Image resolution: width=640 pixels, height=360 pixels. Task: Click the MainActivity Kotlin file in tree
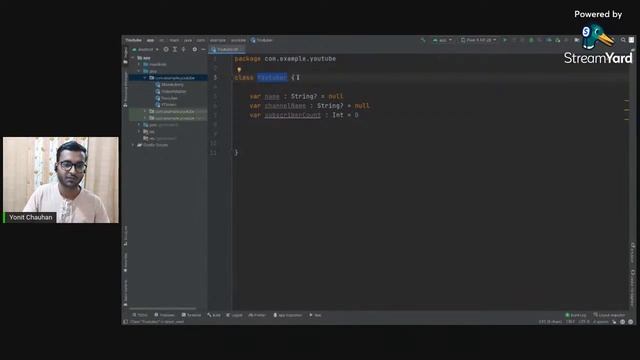click(x=170, y=84)
